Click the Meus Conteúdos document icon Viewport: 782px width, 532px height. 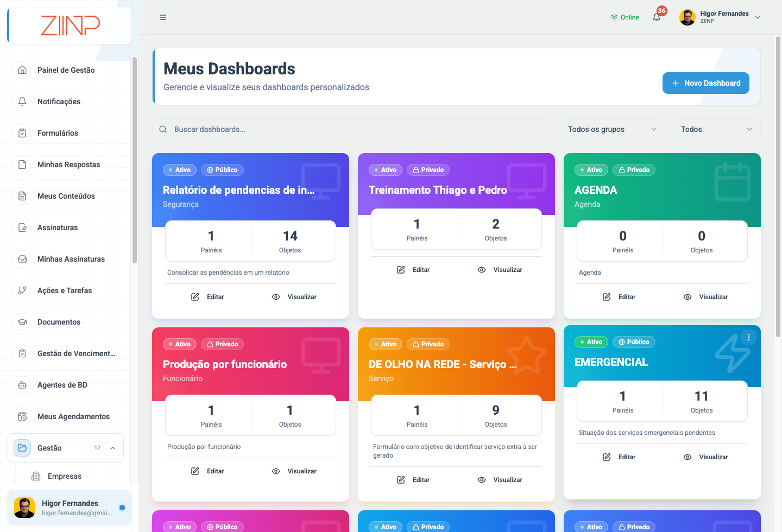click(22, 196)
